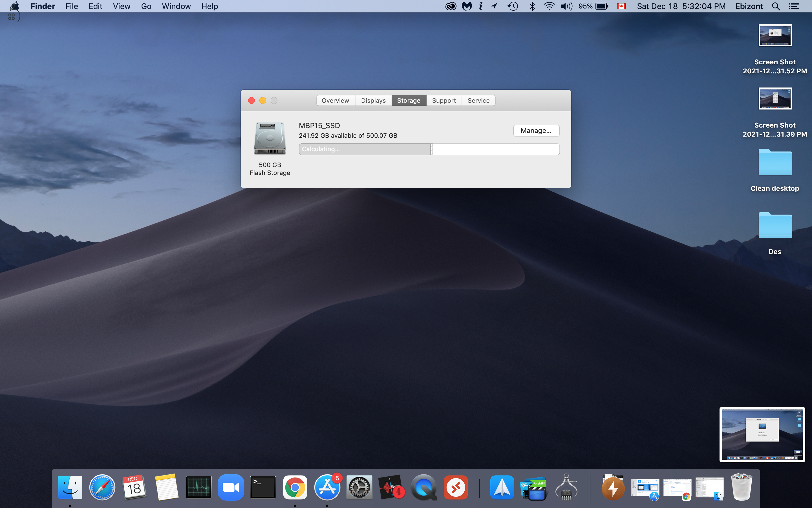Restore minimized Chrome window in Dock
This screenshot has height=508, width=812.
(x=678, y=489)
